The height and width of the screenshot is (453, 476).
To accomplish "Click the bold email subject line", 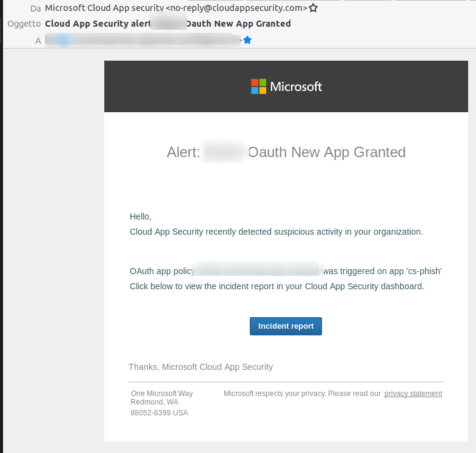I will click(168, 24).
